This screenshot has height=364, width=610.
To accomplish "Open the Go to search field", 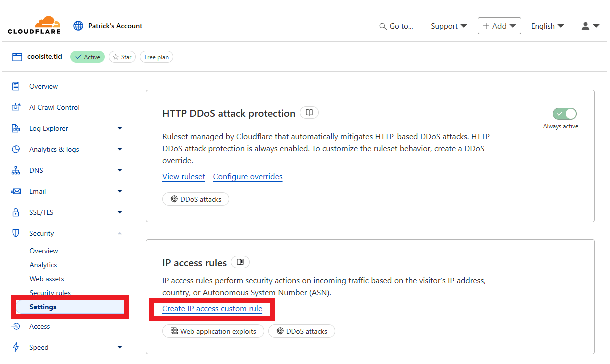I will tap(396, 26).
